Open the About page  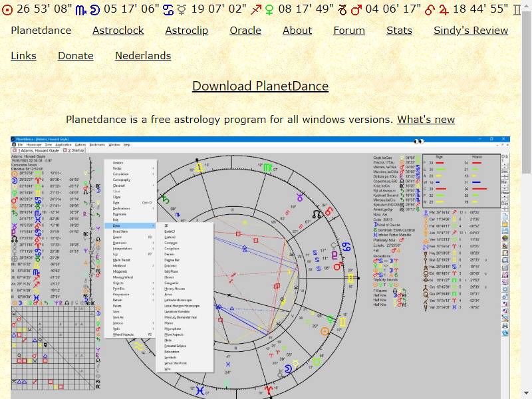[x=297, y=31]
